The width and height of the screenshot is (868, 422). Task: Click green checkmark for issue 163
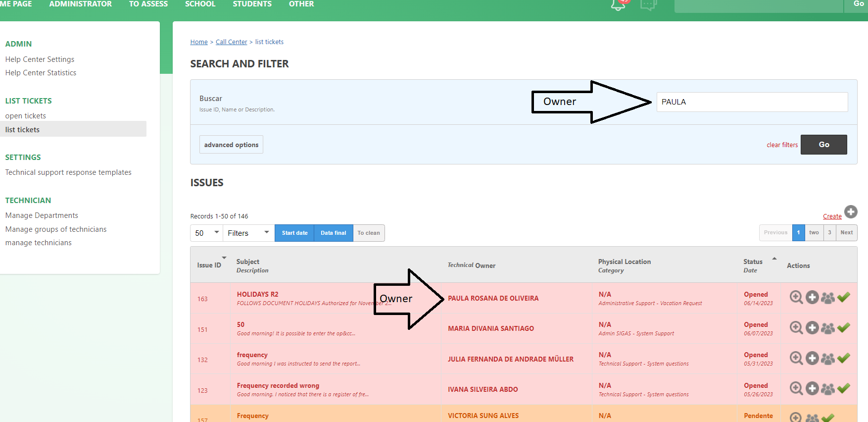844,297
